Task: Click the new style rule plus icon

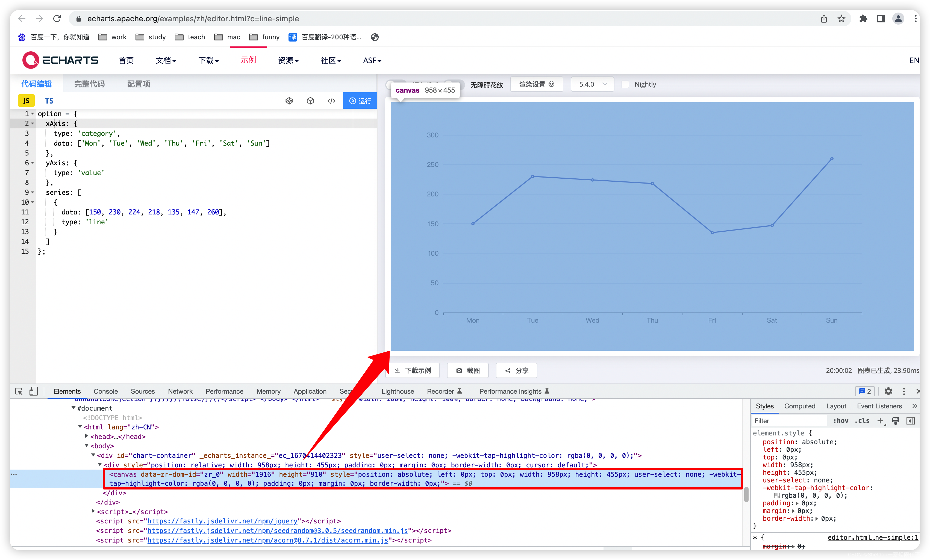Action: (x=880, y=421)
